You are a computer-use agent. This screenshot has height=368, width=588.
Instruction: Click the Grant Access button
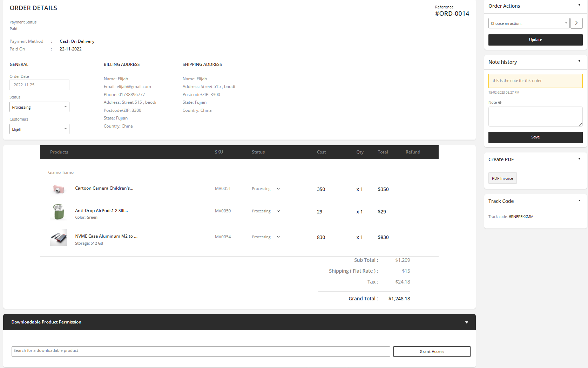pyautogui.click(x=432, y=352)
